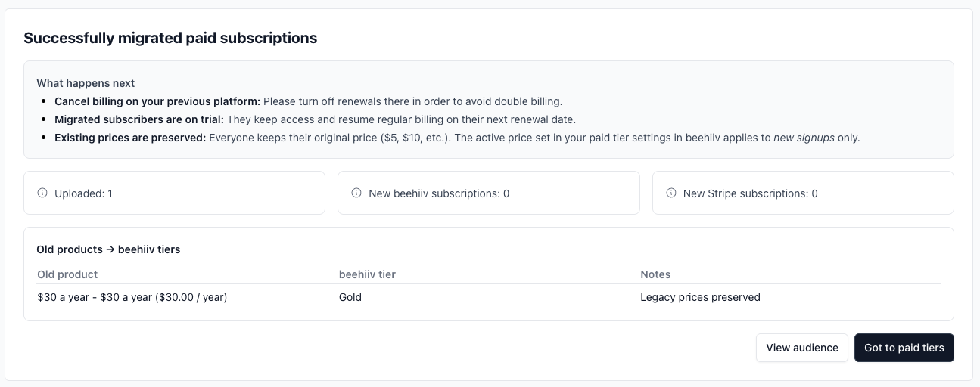Click the What happens next heading

[86, 83]
